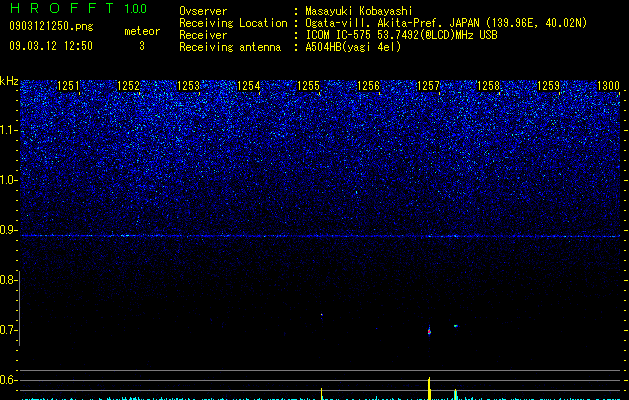Click the 1256 time marker

coord(368,86)
